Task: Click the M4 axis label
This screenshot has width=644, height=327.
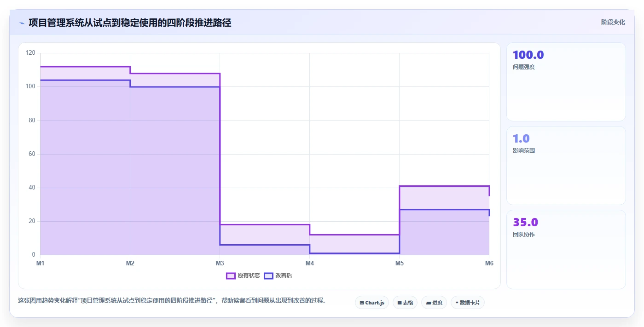Action: point(309,263)
